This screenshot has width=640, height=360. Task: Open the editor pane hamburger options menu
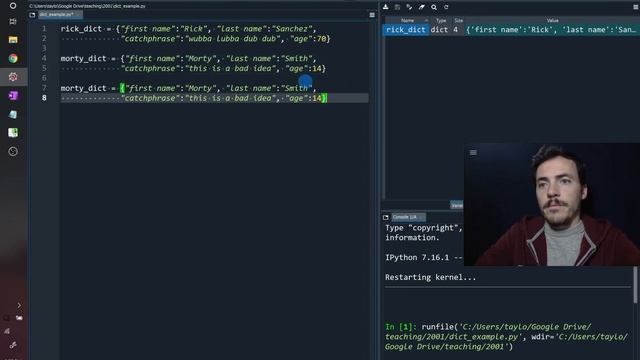click(372, 15)
